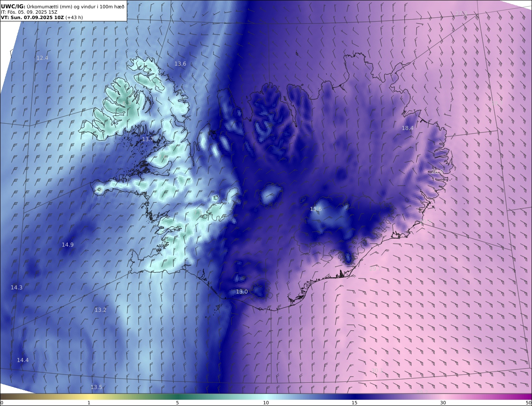
Task: Click the initialization time line "IT: Fös. 05. 09. 2025 15Z"
Action: pyautogui.click(x=29, y=12)
